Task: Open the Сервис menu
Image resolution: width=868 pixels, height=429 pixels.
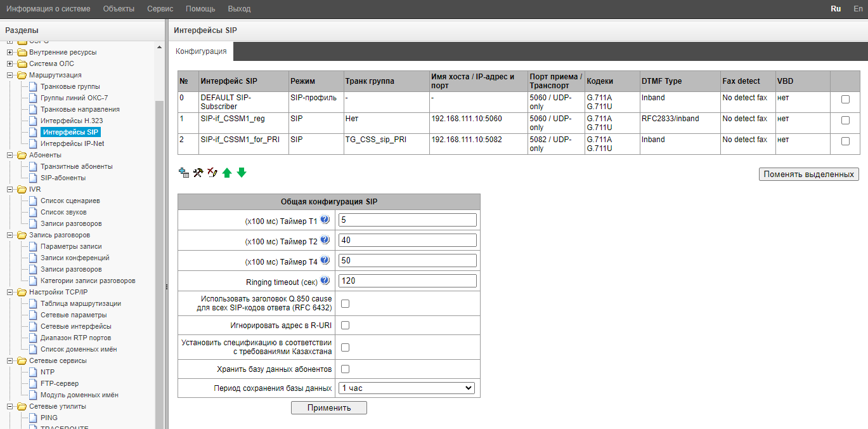Action: pyautogui.click(x=160, y=9)
